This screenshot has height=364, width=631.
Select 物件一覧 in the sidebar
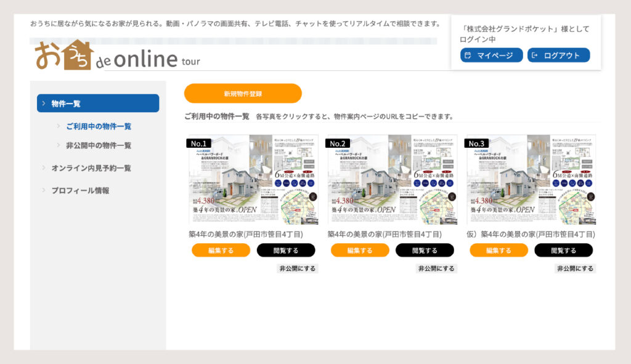click(98, 103)
